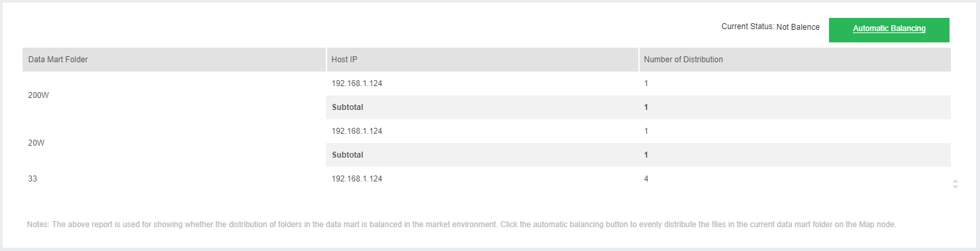Click the down chevron of the table scroller

click(955, 187)
